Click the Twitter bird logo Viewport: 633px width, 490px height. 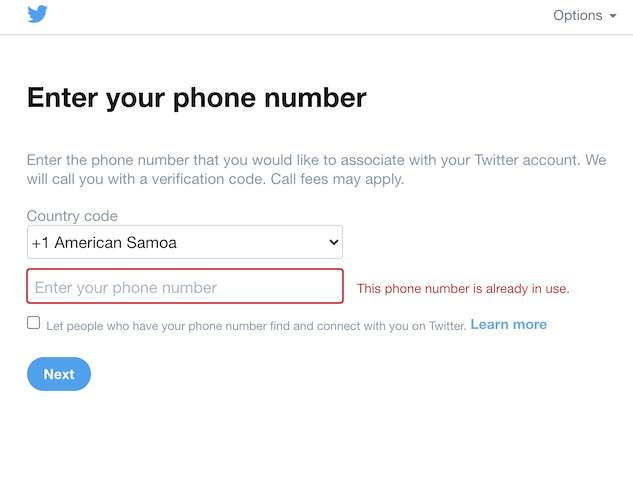tap(38, 15)
